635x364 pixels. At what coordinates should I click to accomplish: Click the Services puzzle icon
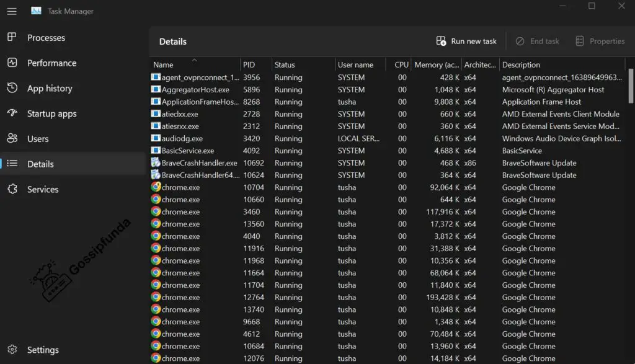coord(12,189)
